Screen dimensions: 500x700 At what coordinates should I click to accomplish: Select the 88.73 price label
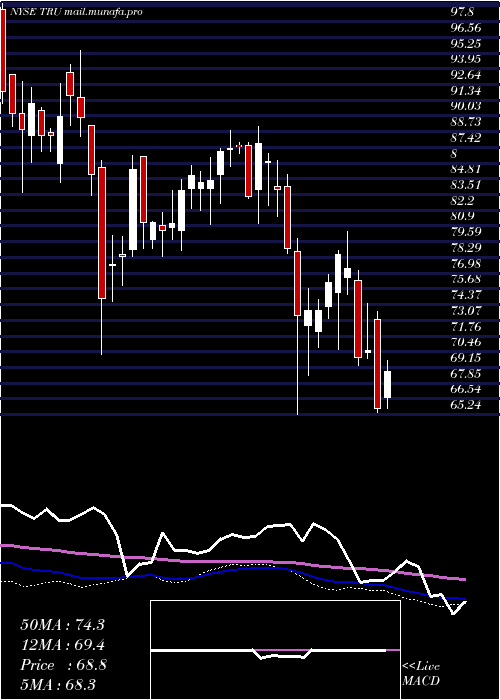[x=466, y=122]
